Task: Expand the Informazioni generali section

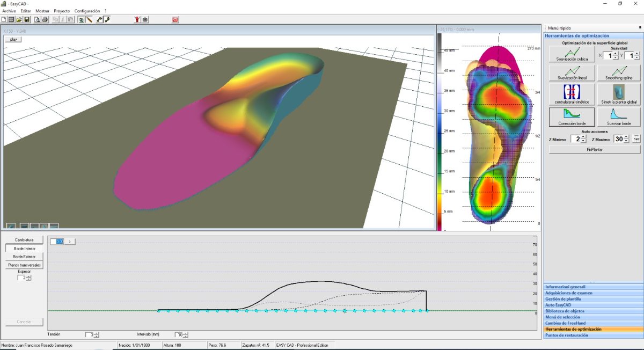Action: (x=593, y=287)
